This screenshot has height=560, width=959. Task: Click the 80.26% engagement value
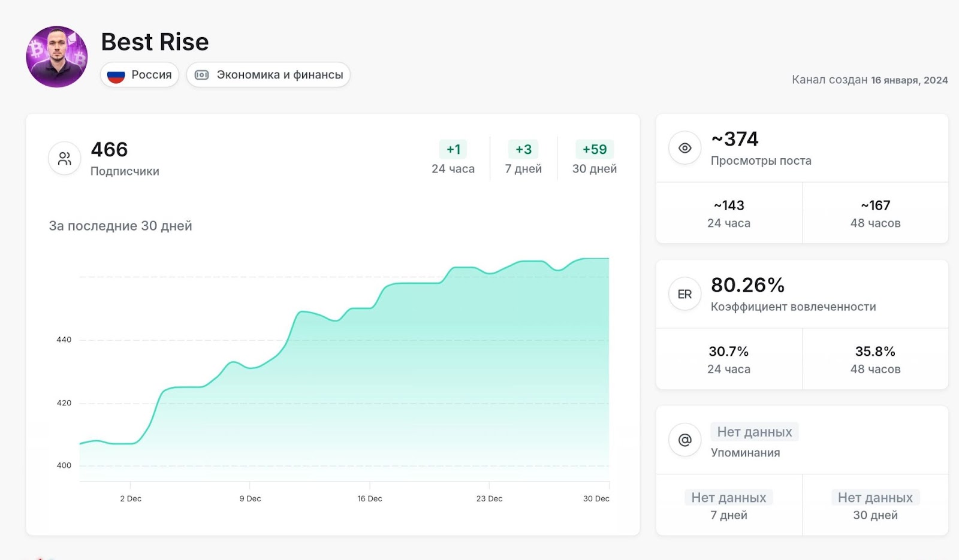[748, 285]
